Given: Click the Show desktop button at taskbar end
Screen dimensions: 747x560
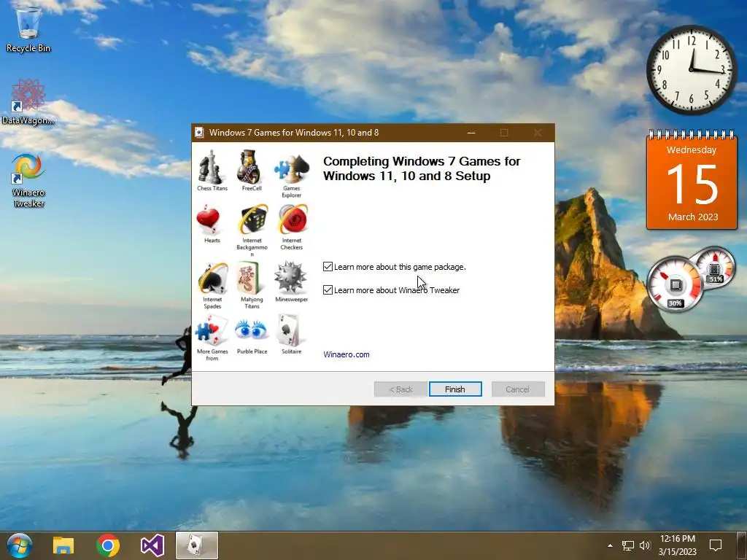Looking at the screenshot, I should coord(742,545).
